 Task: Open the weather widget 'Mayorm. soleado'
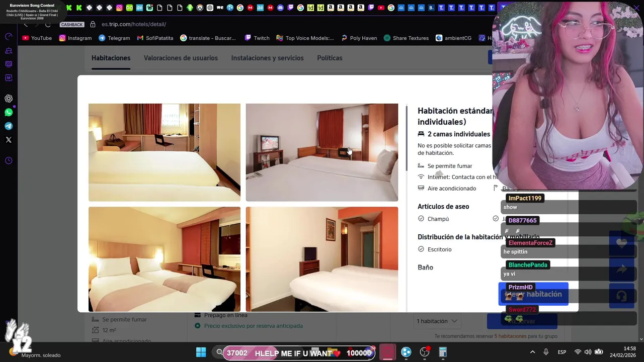[35, 352]
